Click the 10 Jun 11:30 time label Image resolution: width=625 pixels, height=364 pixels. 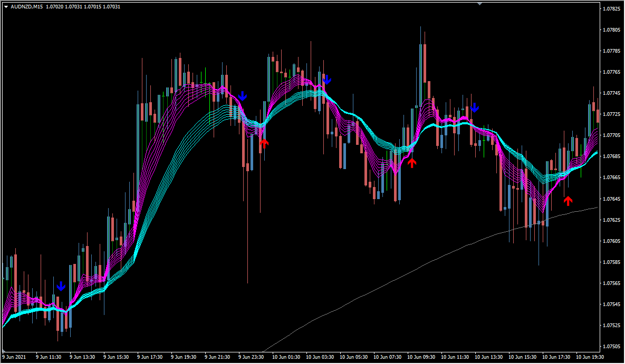(455, 357)
